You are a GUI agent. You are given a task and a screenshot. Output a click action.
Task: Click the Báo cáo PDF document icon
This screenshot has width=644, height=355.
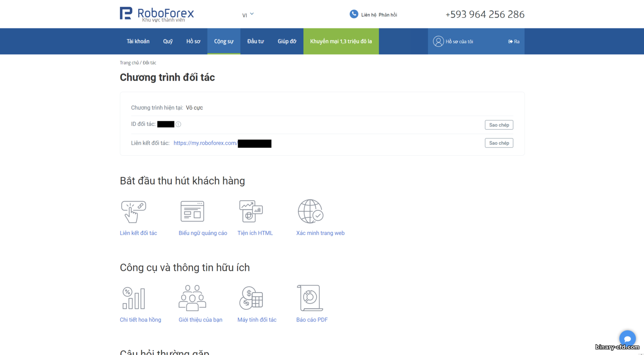point(310,298)
